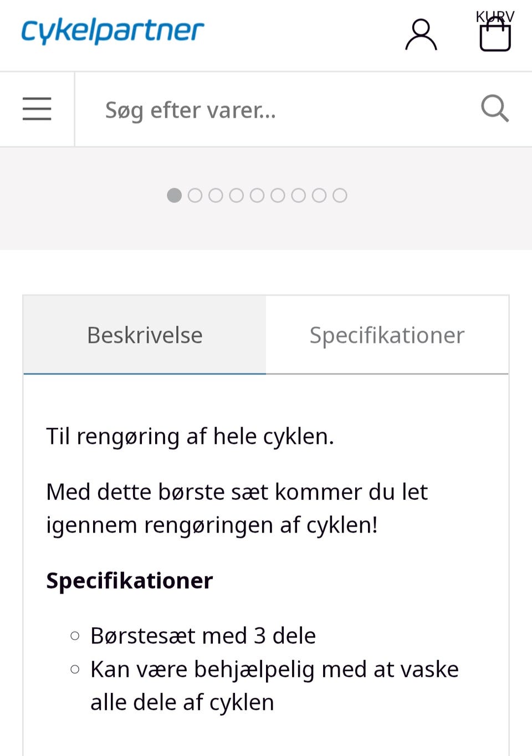Select the Beskrivelse tab

(x=144, y=335)
